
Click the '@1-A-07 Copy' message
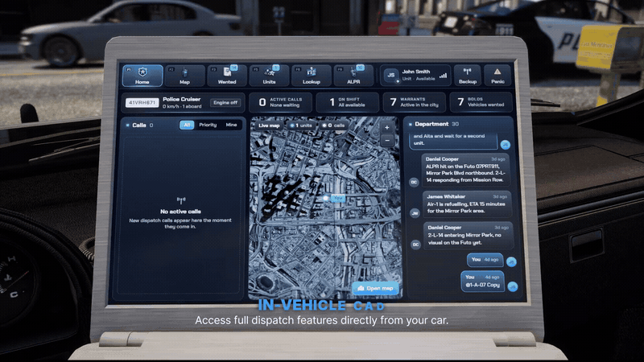point(482,281)
